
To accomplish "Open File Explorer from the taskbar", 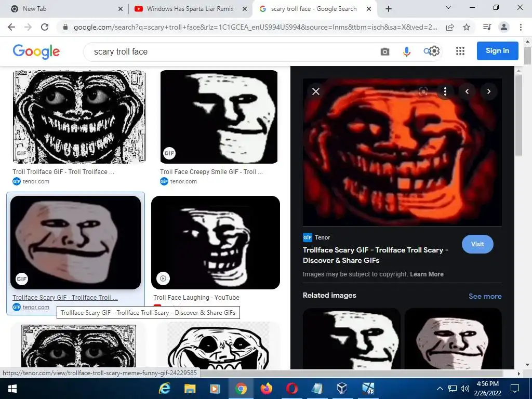I will click(190, 389).
